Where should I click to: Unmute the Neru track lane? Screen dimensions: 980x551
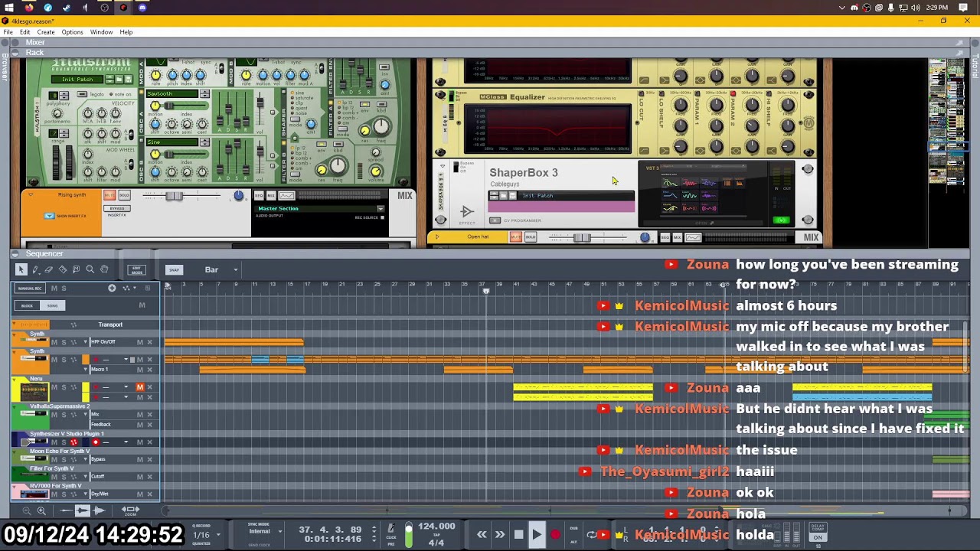point(140,387)
